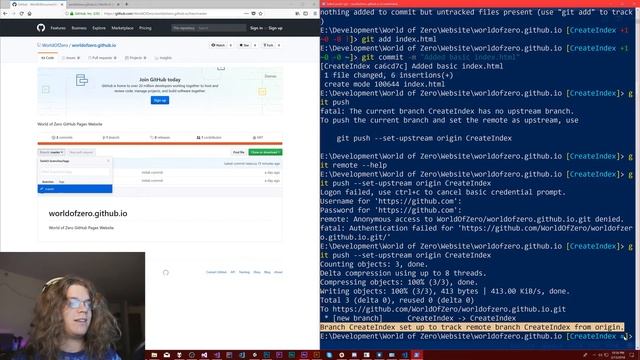Click the Contact GitHub footer link
This screenshot has width=640, height=360.
[x=216, y=272]
